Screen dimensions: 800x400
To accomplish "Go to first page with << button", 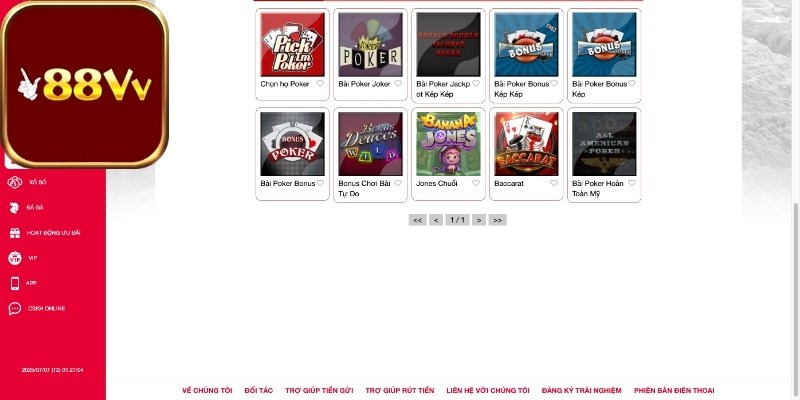I will pyautogui.click(x=417, y=220).
